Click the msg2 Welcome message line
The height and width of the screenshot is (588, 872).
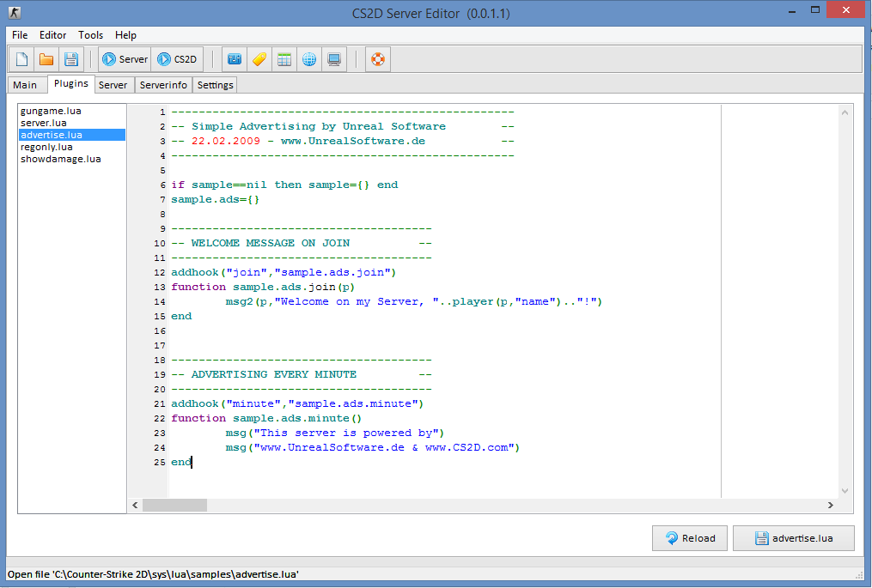[x=414, y=301]
